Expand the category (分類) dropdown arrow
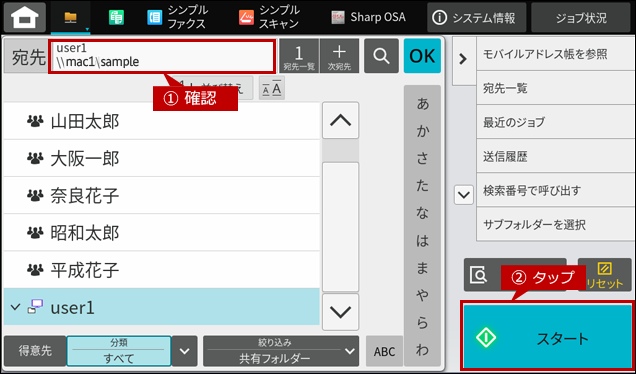636x374 pixels. point(185,351)
